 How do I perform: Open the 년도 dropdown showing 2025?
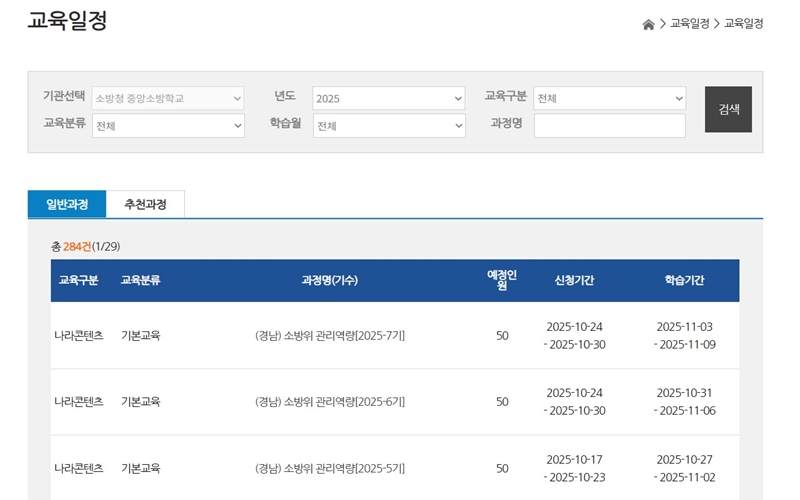click(x=389, y=98)
